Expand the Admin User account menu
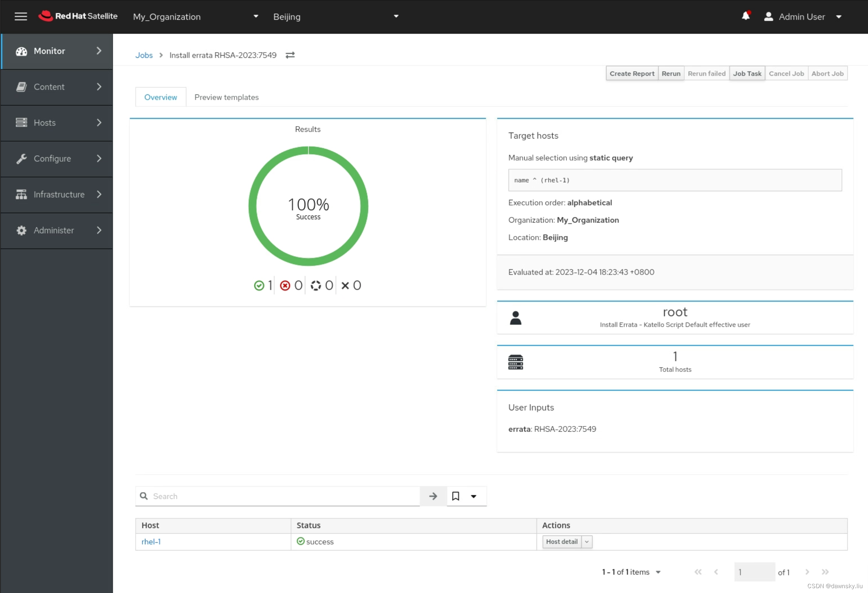 pyautogui.click(x=841, y=16)
